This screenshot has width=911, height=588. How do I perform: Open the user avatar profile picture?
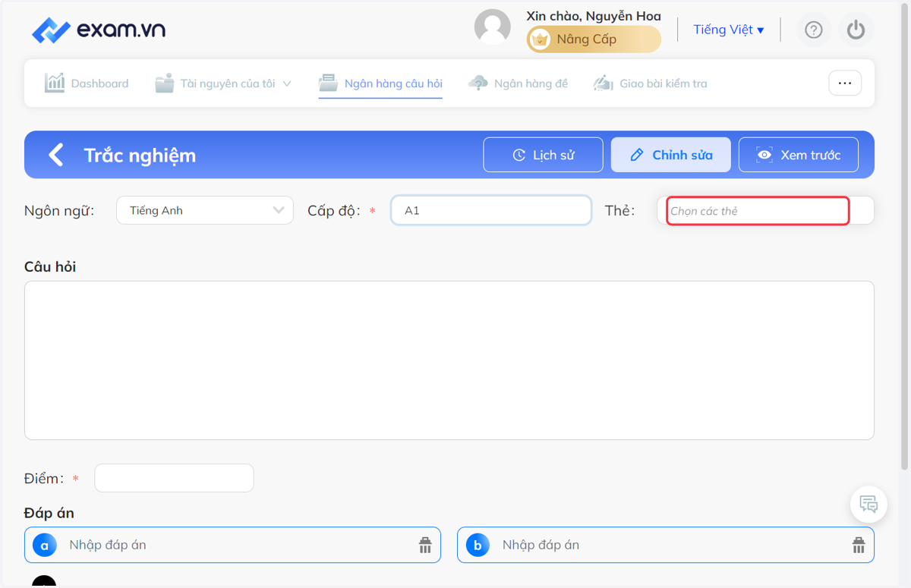[x=493, y=27]
